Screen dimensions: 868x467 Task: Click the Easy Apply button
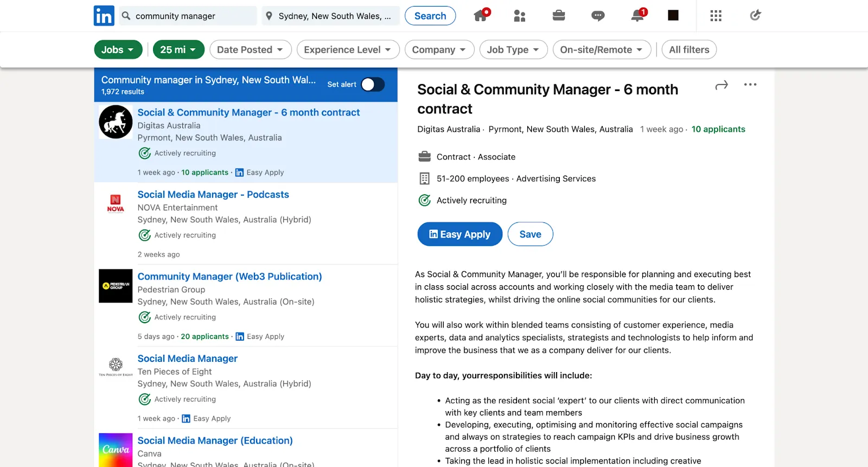tap(459, 234)
